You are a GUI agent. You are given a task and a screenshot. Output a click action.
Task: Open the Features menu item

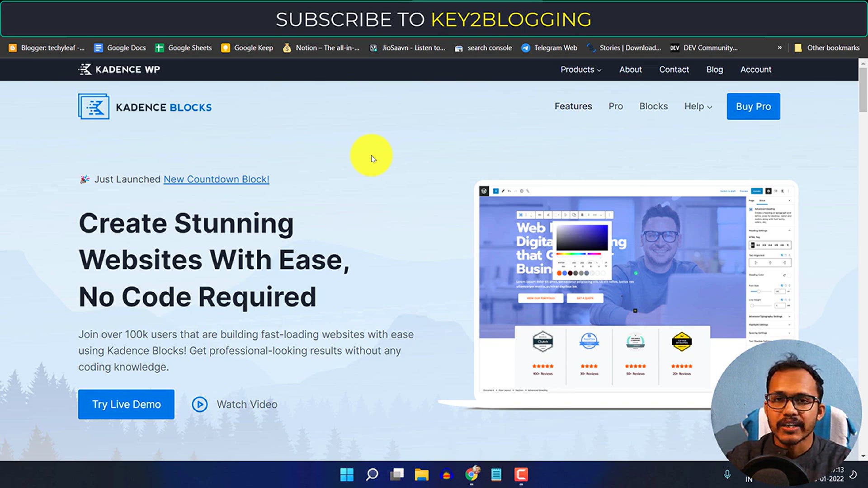click(573, 106)
